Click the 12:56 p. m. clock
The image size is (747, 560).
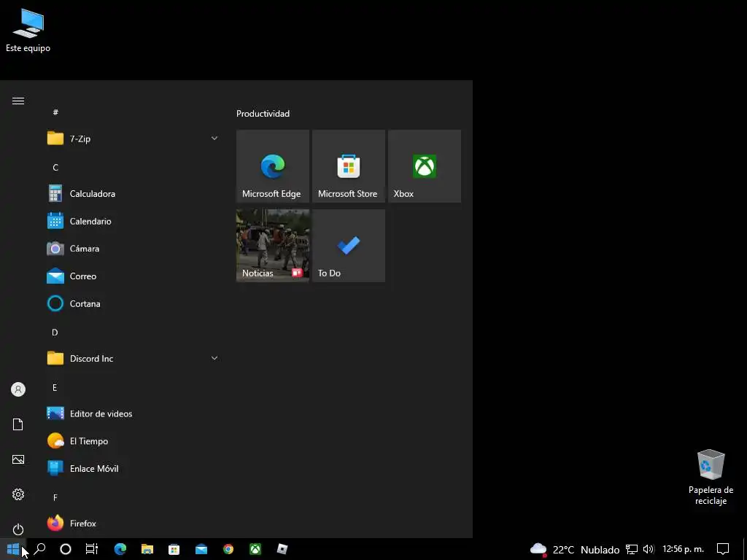pyautogui.click(x=683, y=549)
